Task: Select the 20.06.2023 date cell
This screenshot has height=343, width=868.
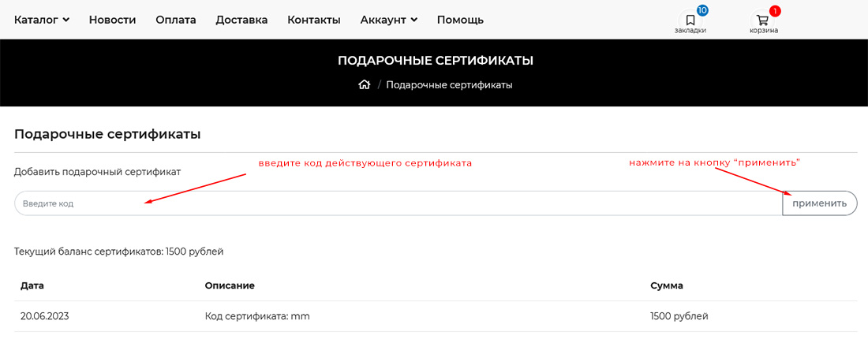Action: point(46,316)
